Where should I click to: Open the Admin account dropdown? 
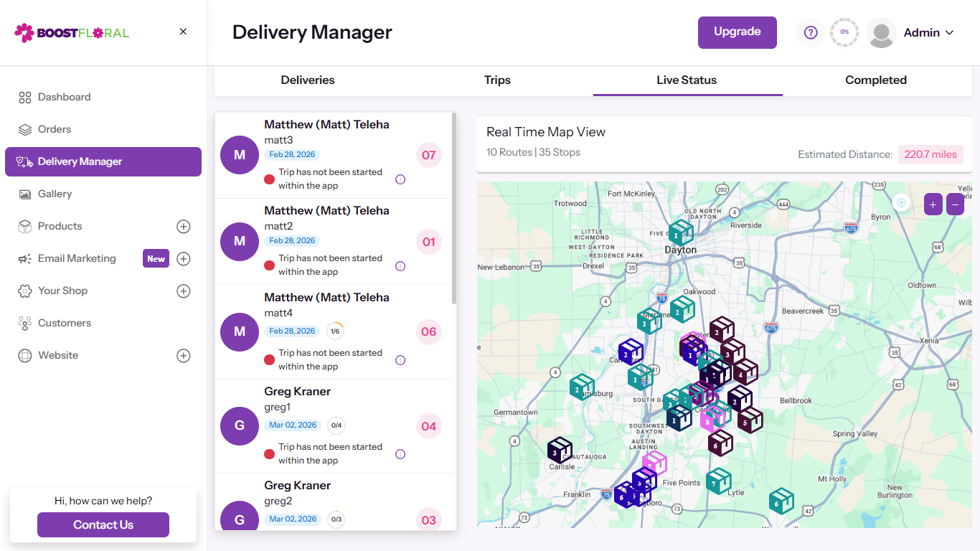(x=928, y=32)
